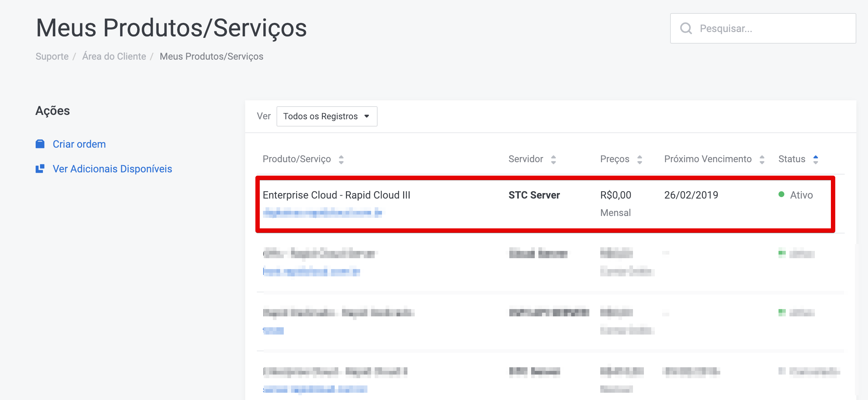Sort by Produto/Serviço column arrows
This screenshot has width=868, height=400.
pos(341,159)
